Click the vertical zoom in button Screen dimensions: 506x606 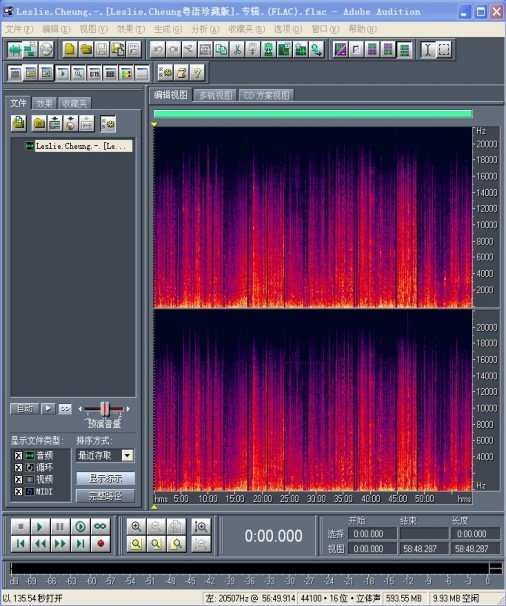click(201, 526)
